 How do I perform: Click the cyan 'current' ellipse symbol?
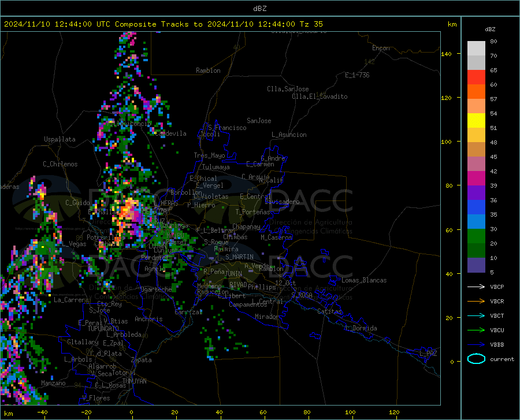(x=476, y=359)
